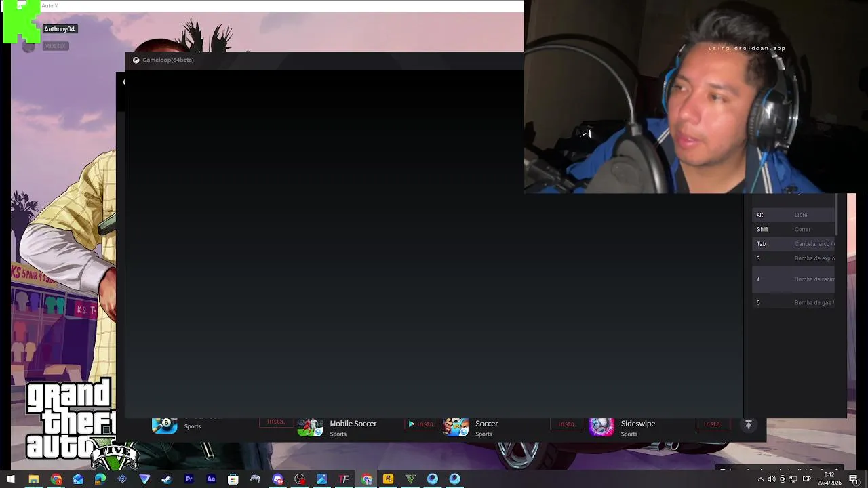868x488 pixels.
Task: Click the Anthony04 username label
Action: tap(60, 29)
